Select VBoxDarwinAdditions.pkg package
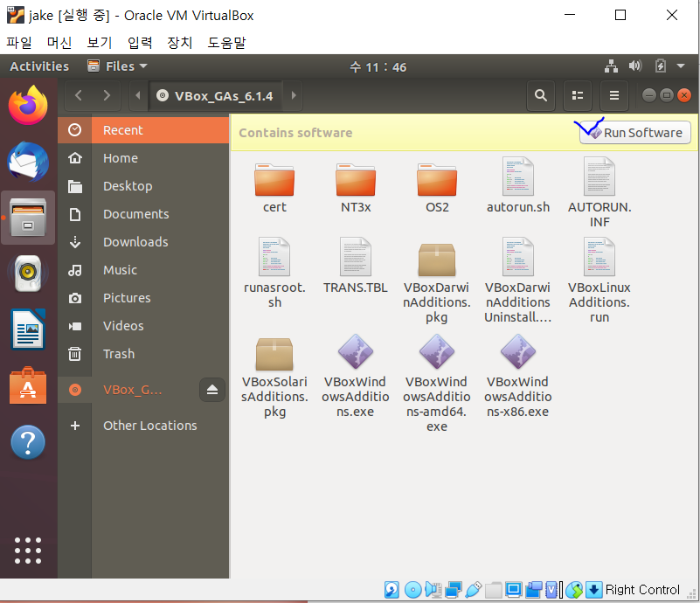 pos(437,283)
